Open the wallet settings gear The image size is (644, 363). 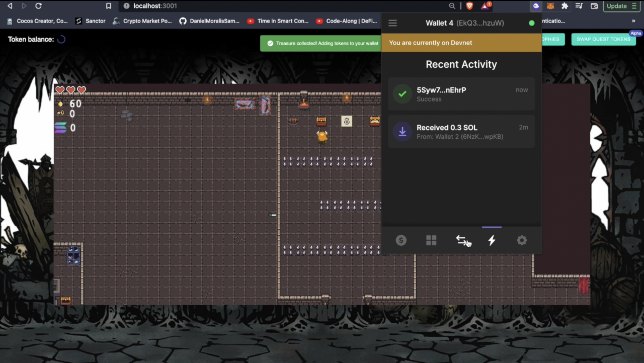tap(522, 240)
